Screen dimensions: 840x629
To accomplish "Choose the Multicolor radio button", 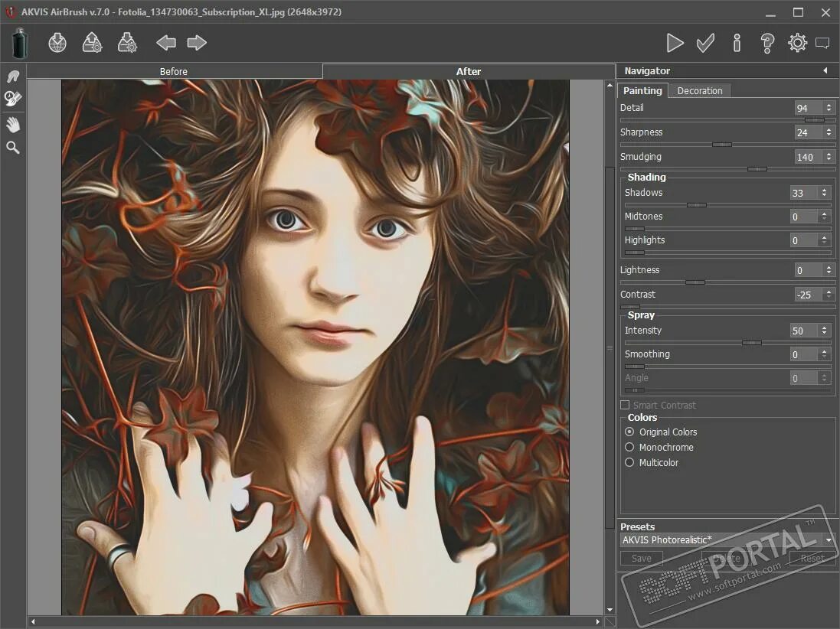I will click(629, 462).
